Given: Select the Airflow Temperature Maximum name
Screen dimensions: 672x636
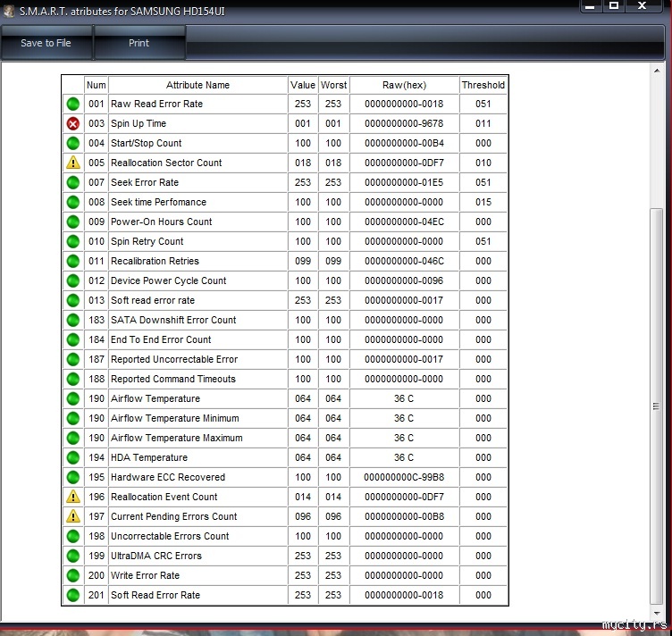Looking at the screenshot, I should [177, 438].
